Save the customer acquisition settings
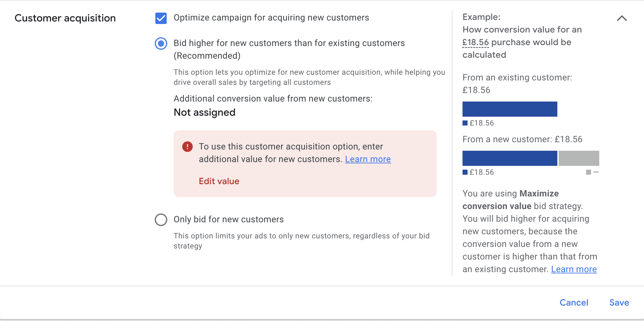The image size is (644, 321). [619, 303]
